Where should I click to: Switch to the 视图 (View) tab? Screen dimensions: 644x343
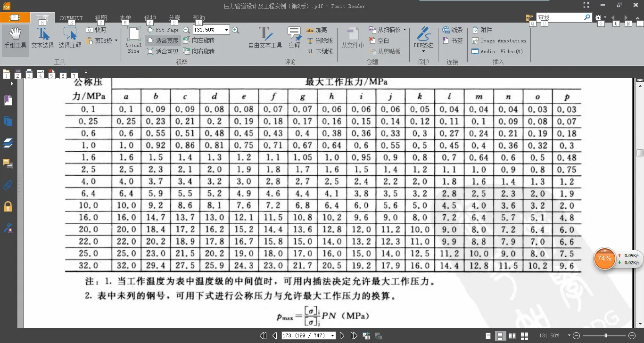101,18
